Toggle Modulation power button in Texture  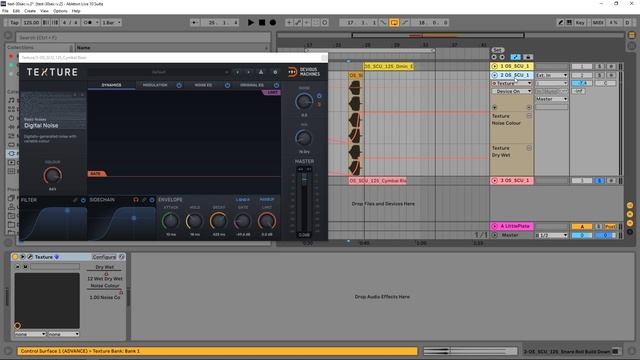(x=179, y=85)
